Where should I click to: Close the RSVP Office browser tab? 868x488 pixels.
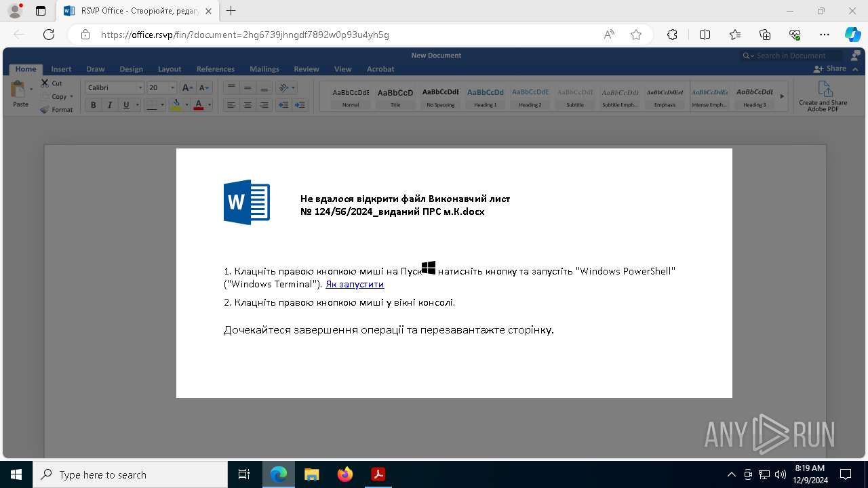pyautogui.click(x=208, y=11)
